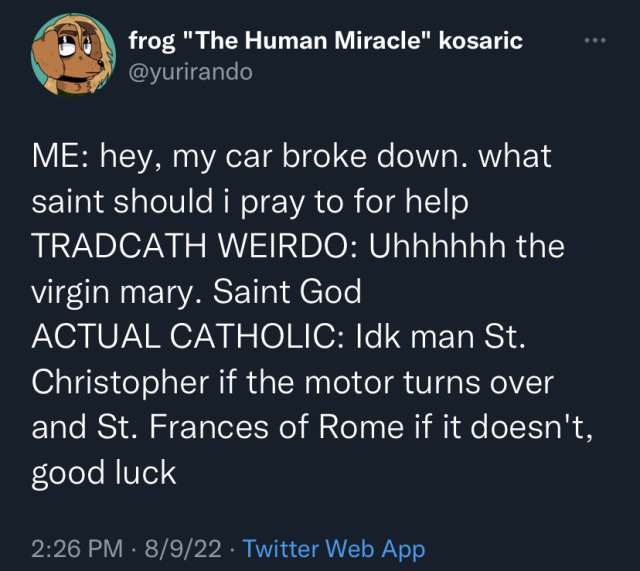
Task: Click the @yurirando handle
Action: [x=190, y=71]
